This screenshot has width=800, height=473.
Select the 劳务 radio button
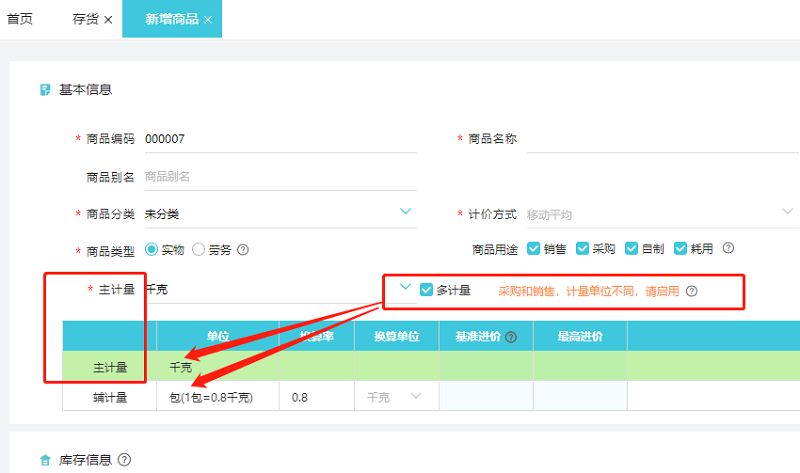198,249
